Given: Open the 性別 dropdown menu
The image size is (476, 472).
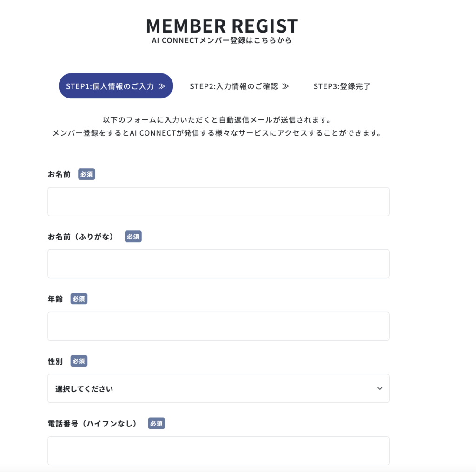Looking at the screenshot, I should [218, 388].
